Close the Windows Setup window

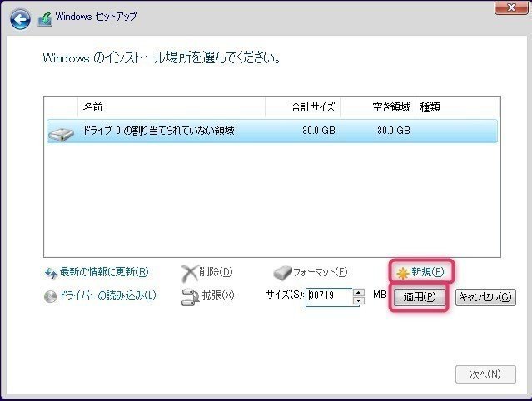pos(512,7)
